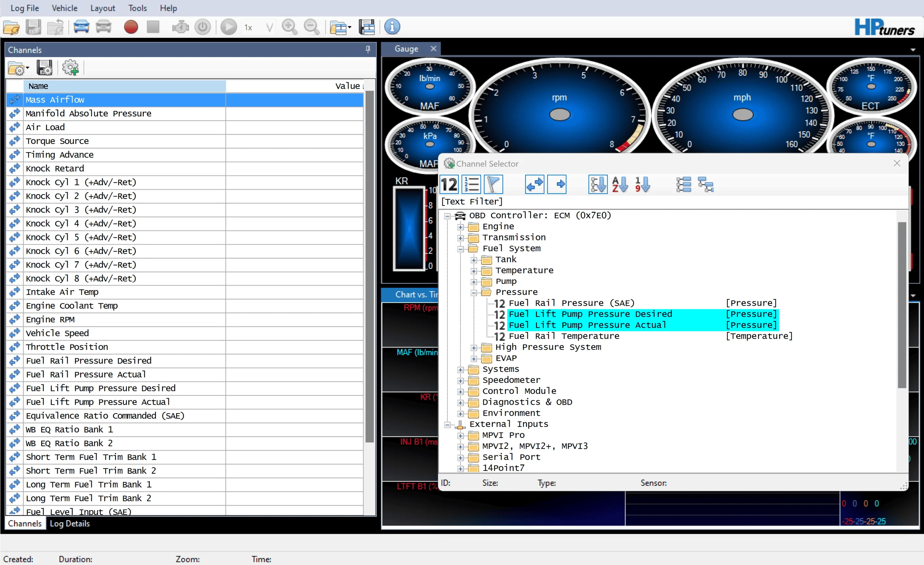
Task: Click the Zoom Out magnifier icon
Action: pos(312,27)
